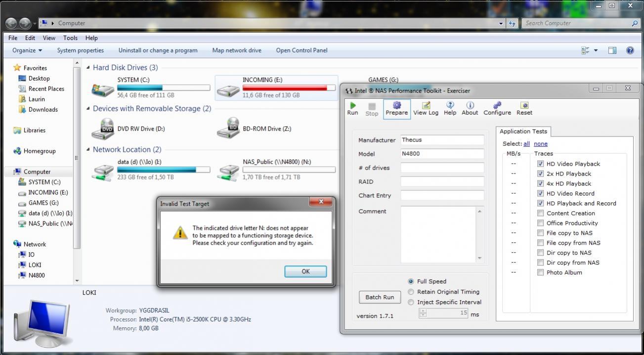Viewport: 644px width, 355px height.
Task: Open the Organize dropdown menu
Action: tap(27, 50)
